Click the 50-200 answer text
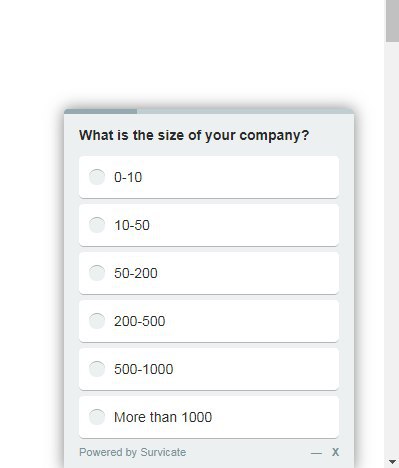 pos(136,273)
